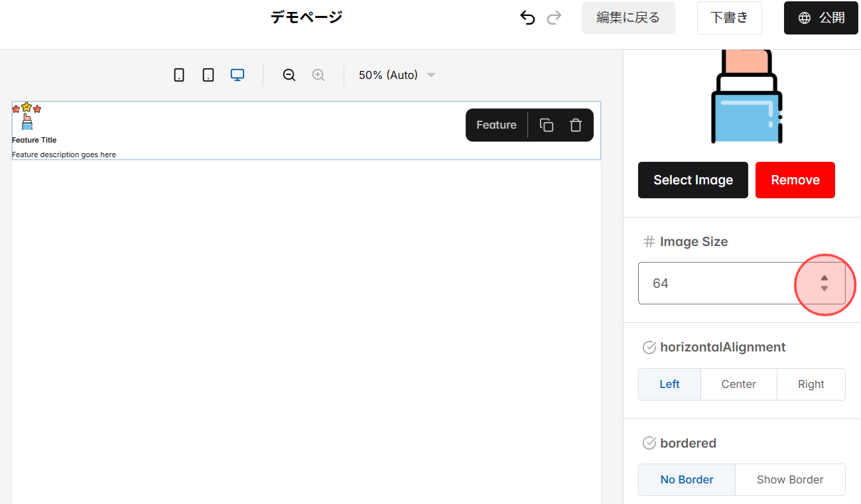This screenshot has width=861, height=504.
Task: Zoom in the page canvas
Action: [x=318, y=75]
